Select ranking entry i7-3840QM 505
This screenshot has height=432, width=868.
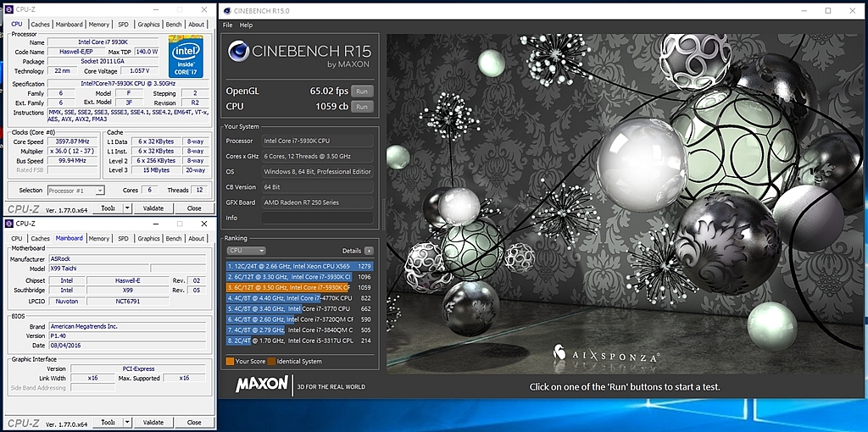pyautogui.click(x=299, y=330)
